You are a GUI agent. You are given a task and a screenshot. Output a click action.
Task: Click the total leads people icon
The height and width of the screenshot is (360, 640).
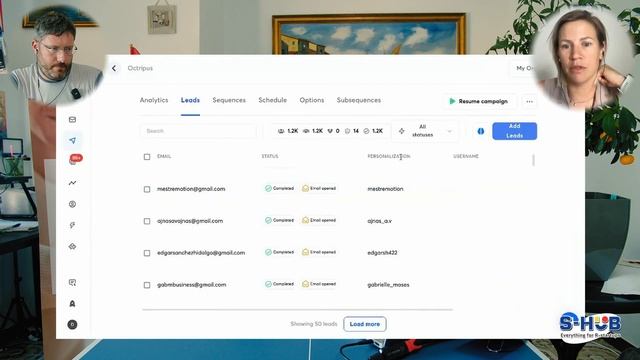(x=281, y=131)
